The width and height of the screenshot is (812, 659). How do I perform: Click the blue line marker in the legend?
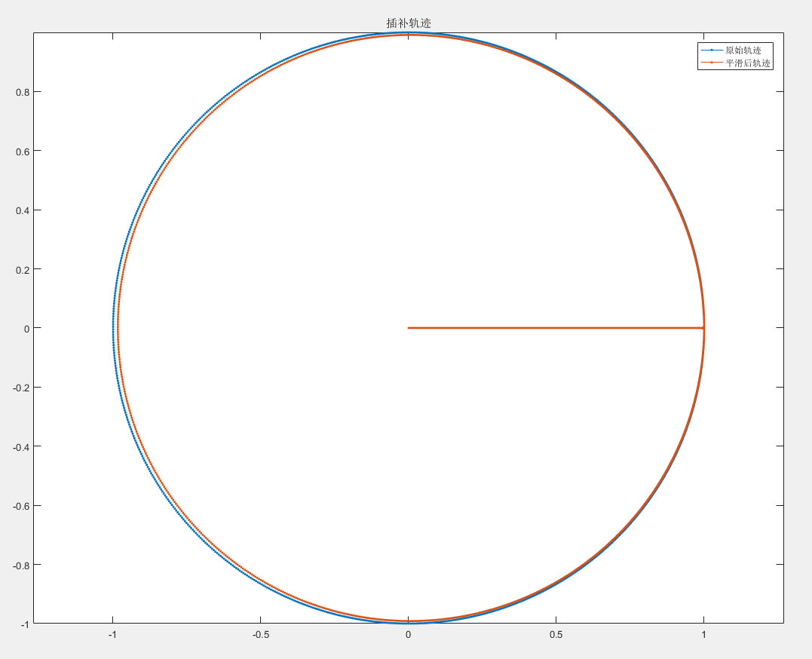pos(711,50)
